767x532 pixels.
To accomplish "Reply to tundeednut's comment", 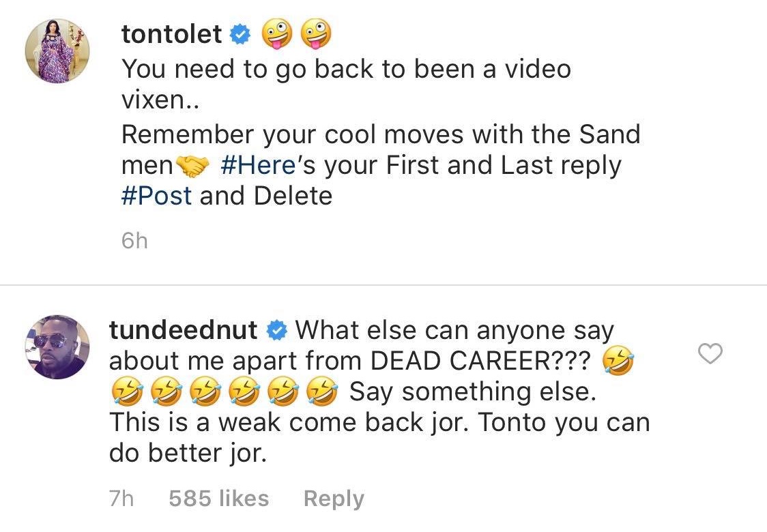I will pos(334,499).
